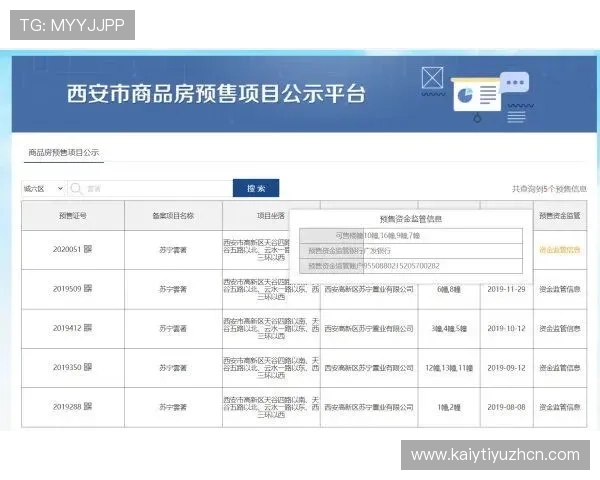Click 广发银行 in the popup
The image size is (600, 480).
pos(377,251)
